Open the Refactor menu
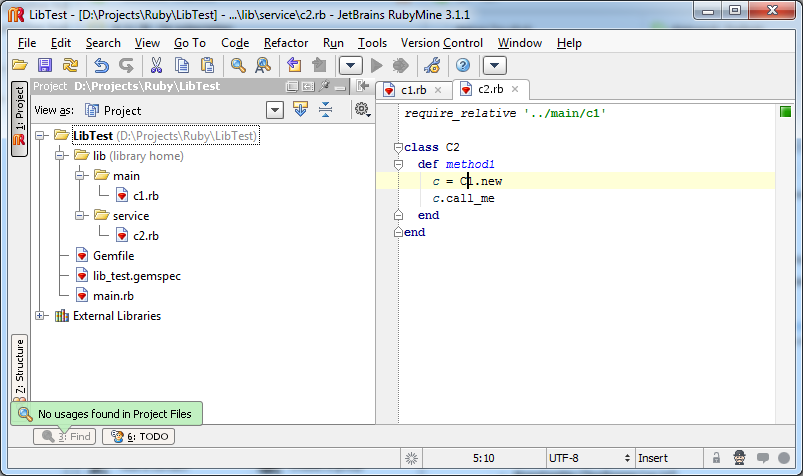The width and height of the screenshot is (803, 476). [286, 43]
